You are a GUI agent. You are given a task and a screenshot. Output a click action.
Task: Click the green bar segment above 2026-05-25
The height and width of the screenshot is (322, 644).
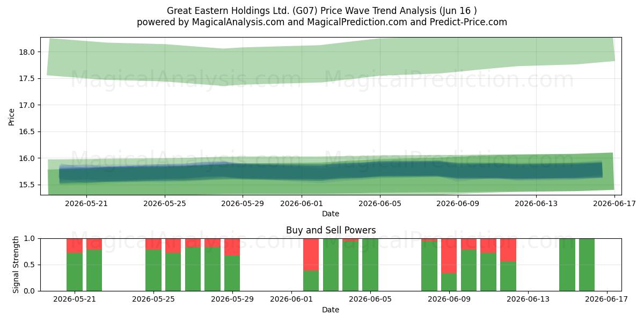coord(153,270)
